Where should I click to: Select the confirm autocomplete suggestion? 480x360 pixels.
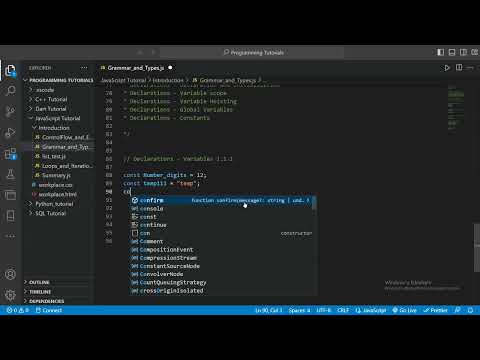(221, 200)
